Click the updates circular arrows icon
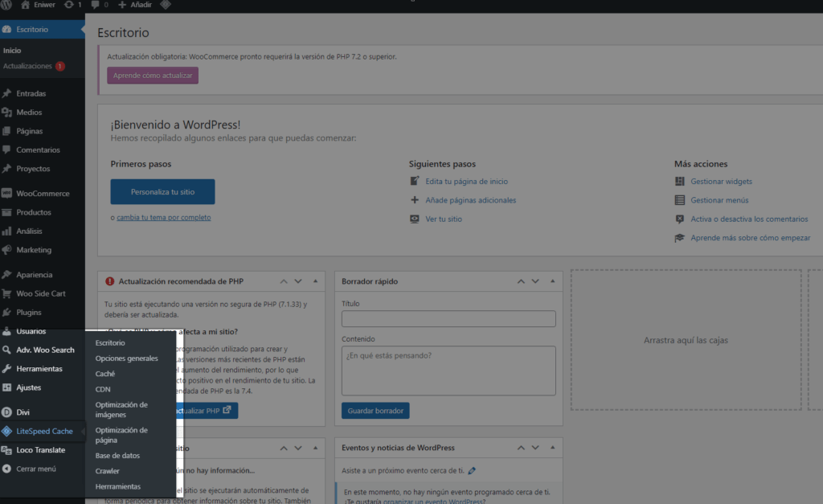 tap(69, 5)
